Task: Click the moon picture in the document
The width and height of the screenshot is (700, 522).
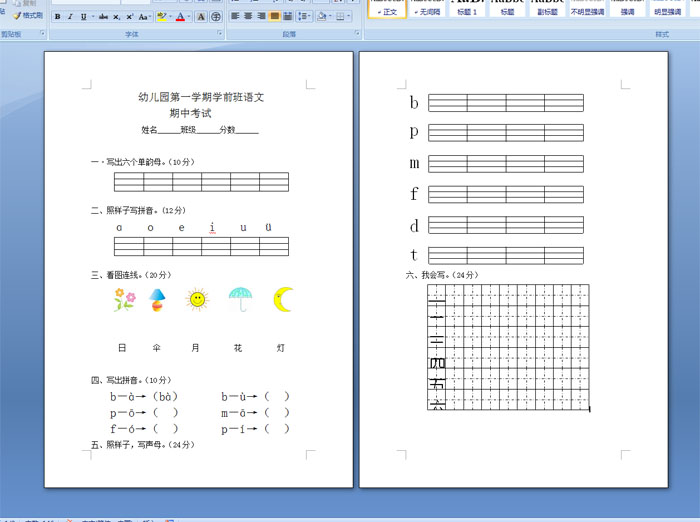Action: coord(283,299)
